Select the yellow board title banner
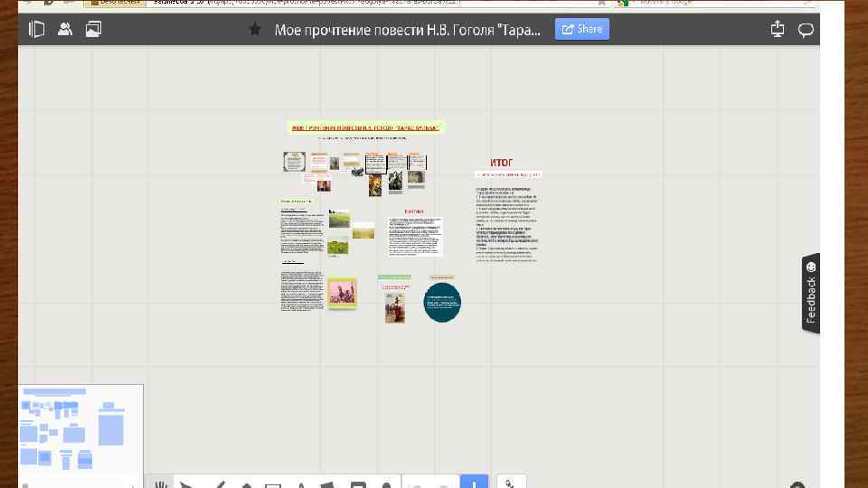Viewport: 868px width, 488px height. pyautogui.click(x=365, y=127)
